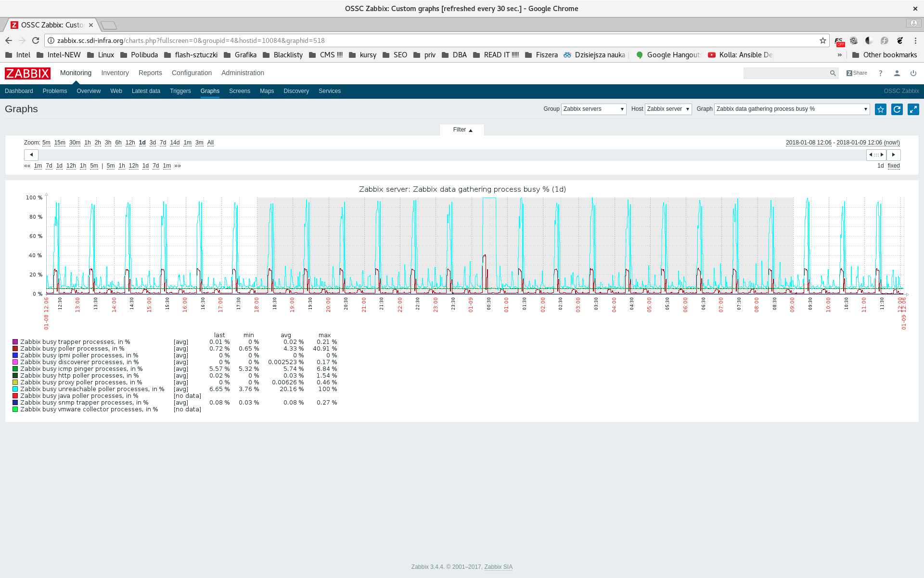Screen dimensions: 924x578
Task: Go to the Dashboard submenu
Action: (19, 91)
